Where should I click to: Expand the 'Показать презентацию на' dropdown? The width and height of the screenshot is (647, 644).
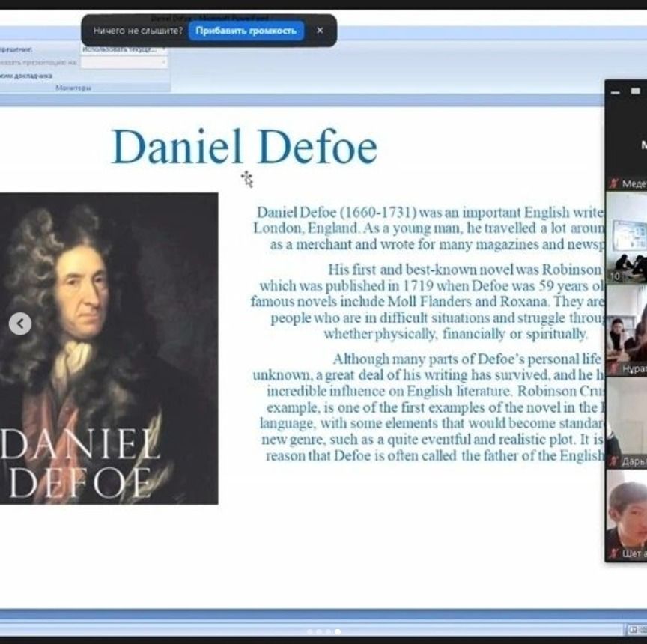pyautogui.click(x=124, y=63)
